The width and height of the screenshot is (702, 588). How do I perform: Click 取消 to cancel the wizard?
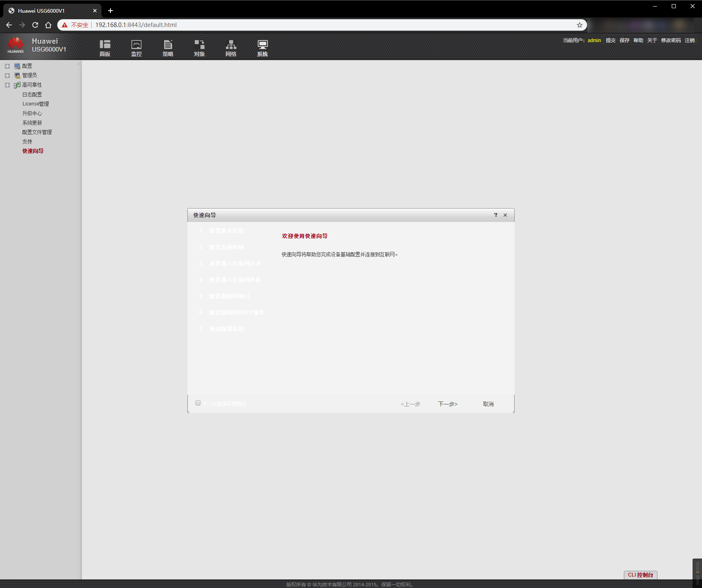click(488, 404)
